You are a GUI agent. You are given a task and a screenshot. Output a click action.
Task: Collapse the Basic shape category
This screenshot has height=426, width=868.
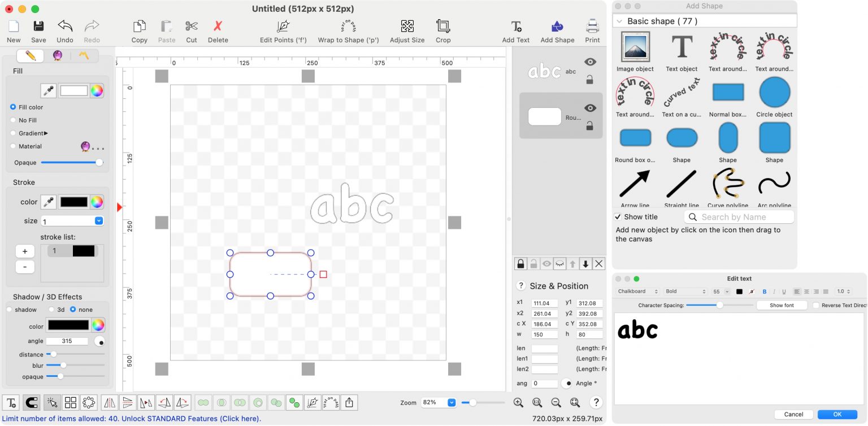620,21
